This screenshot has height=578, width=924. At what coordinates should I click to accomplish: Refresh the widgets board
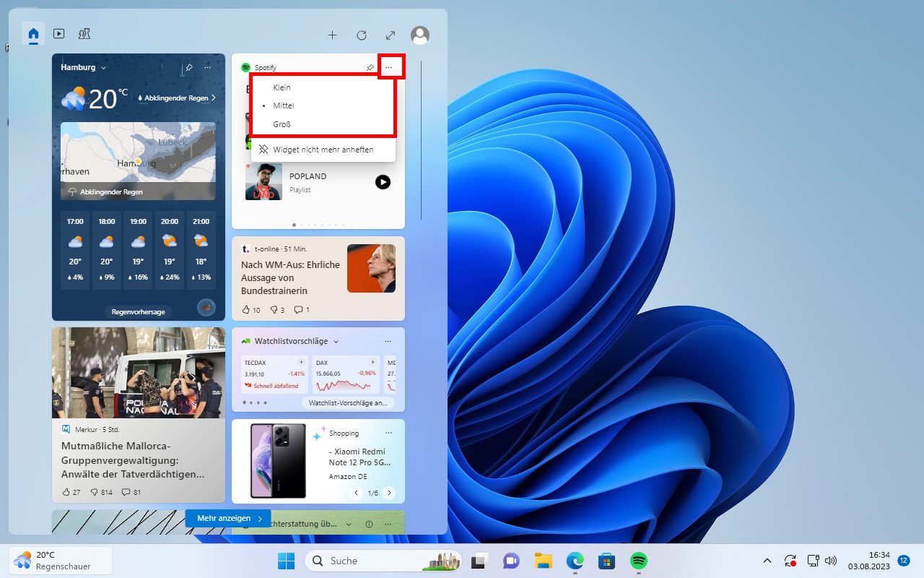tap(361, 35)
